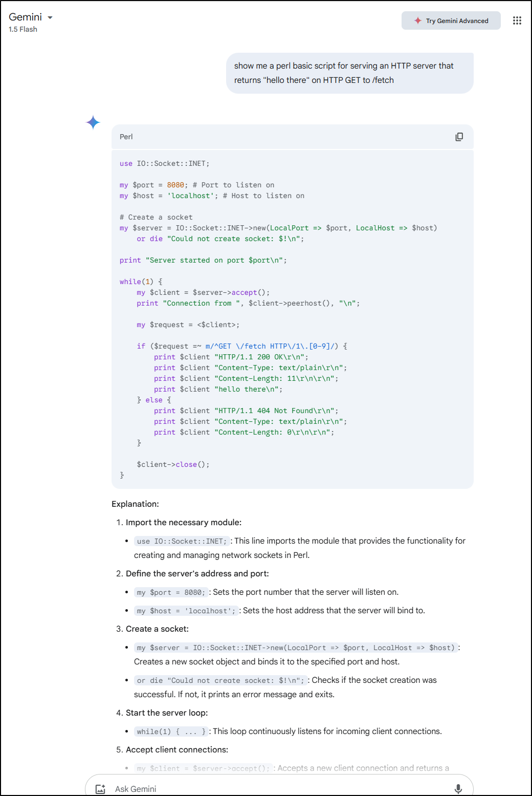
Task: Click the "Accept client connections:" item
Action: (x=177, y=750)
